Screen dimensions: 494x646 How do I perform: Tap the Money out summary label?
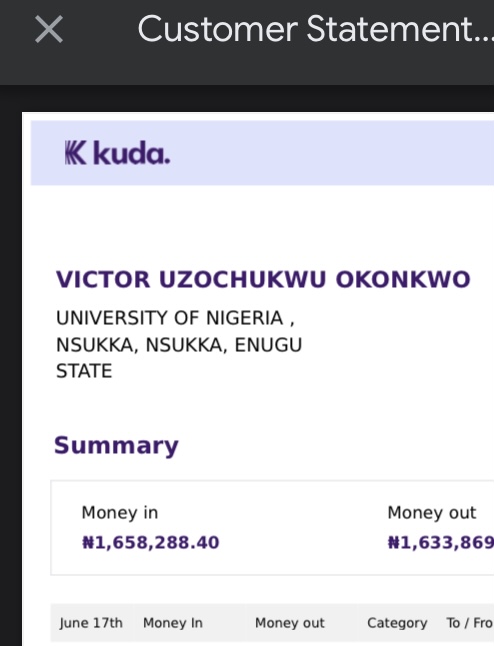(432, 513)
